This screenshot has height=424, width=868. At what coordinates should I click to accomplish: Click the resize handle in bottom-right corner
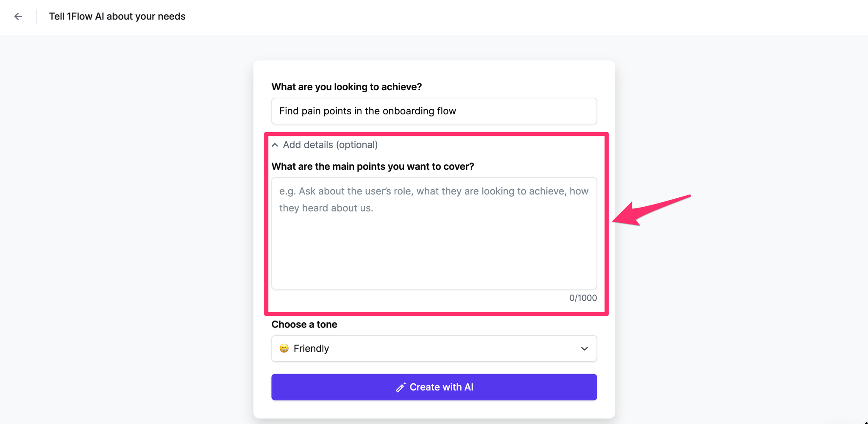[x=865, y=421]
